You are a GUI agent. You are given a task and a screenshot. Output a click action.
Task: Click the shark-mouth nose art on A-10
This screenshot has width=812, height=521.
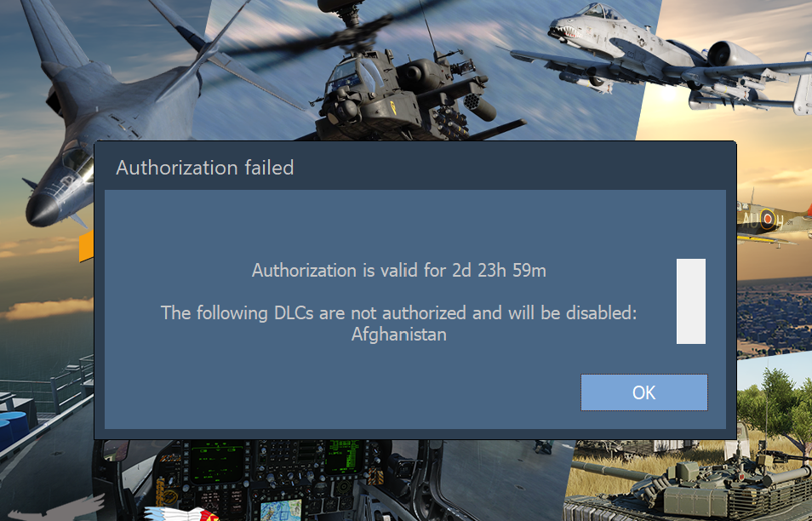563,31
